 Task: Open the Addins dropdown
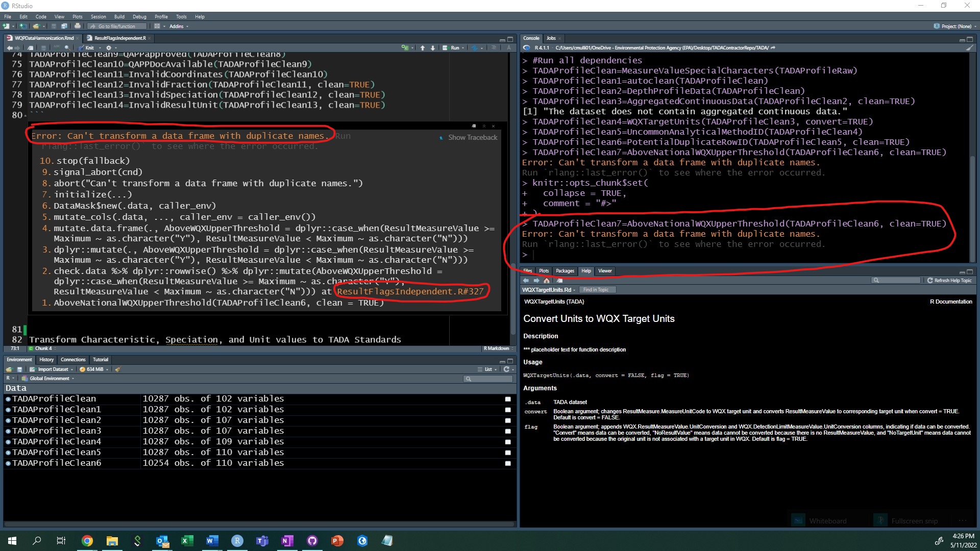[x=179, y=26]
